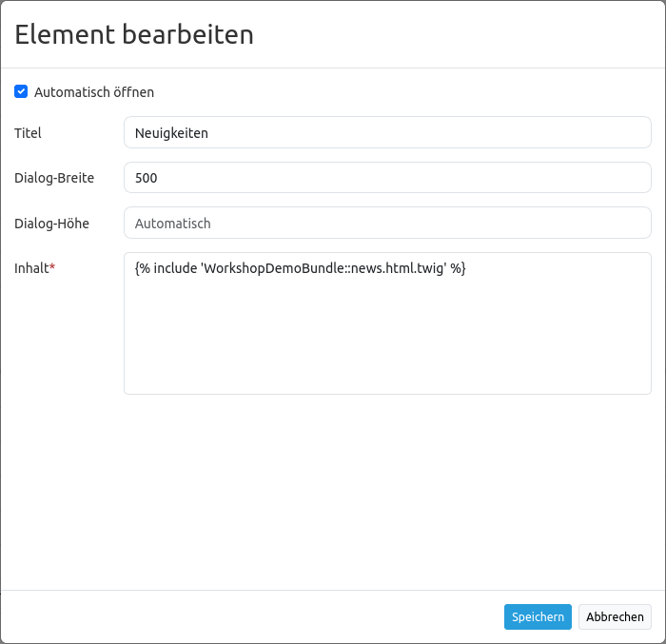666x644 pixels.
Task: Click the twig include line in Inhalt
Action: (x=300, y=268)
